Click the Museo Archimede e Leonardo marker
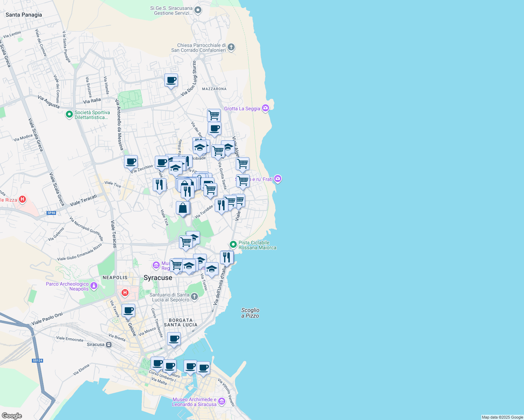This screenshot has height=420, width=524. click(221, 401)
